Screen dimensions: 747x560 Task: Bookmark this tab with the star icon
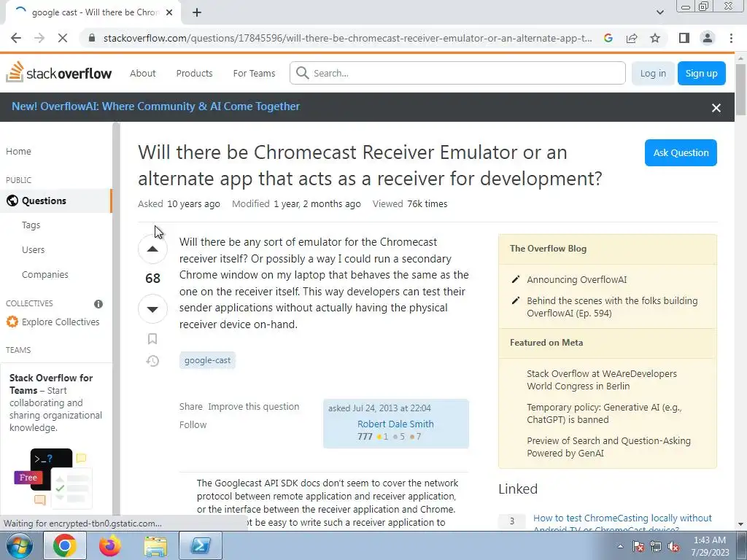(x=655, y=38)
